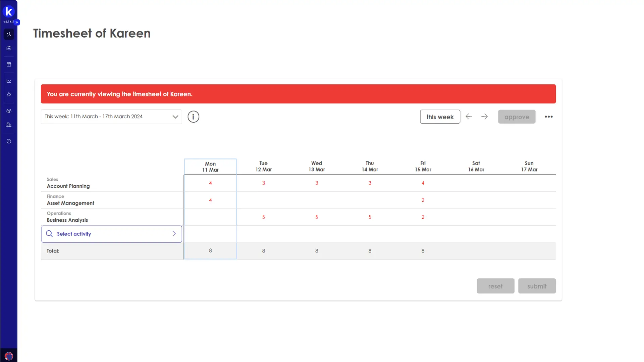644x362 pixels.
Task: Select the Tue 12 Mar column header
Action: pos(263,166)
